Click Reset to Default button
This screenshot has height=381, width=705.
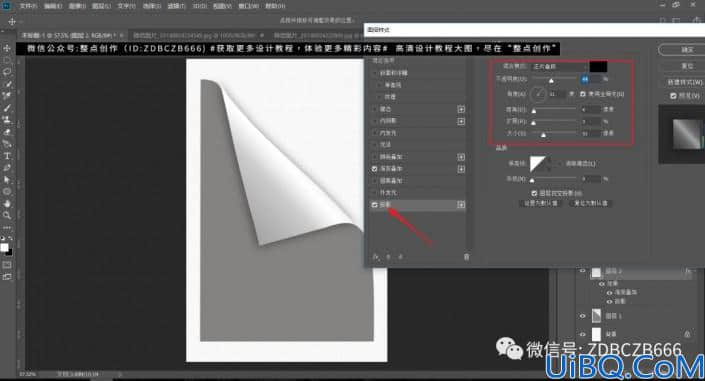click(x=591, y=203)
